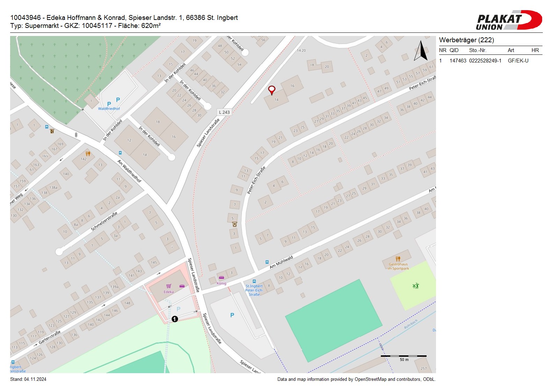Click the König bakery shop icon
Image resolution: width=554 pixels, height=392 pixels.
[221, 278]
